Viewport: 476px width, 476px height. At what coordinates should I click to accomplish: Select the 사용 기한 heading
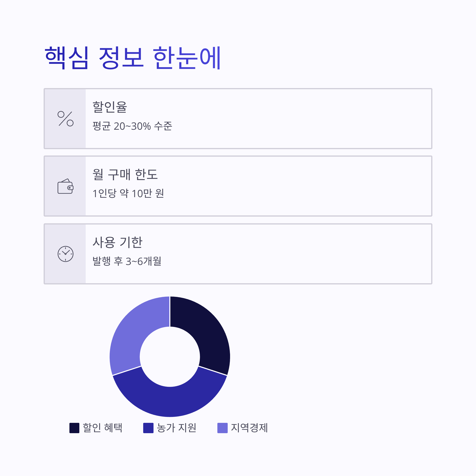click(x=117, y=242)
